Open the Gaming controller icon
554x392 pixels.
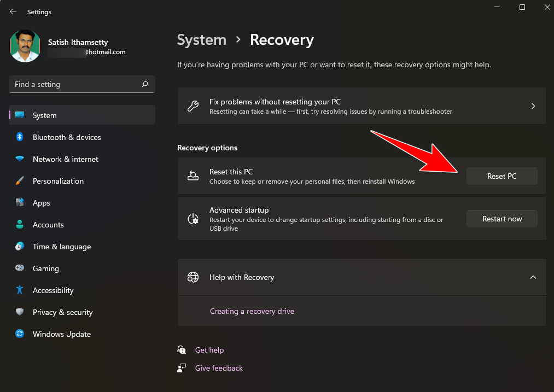pyautogui.click(x=20, y=268)
